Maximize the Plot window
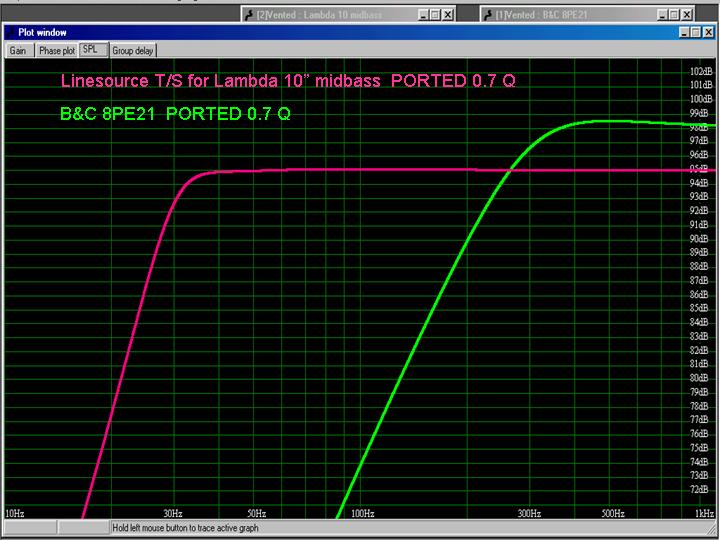The width and height of the screenshot is (720, 540). [x=696, y=32]
